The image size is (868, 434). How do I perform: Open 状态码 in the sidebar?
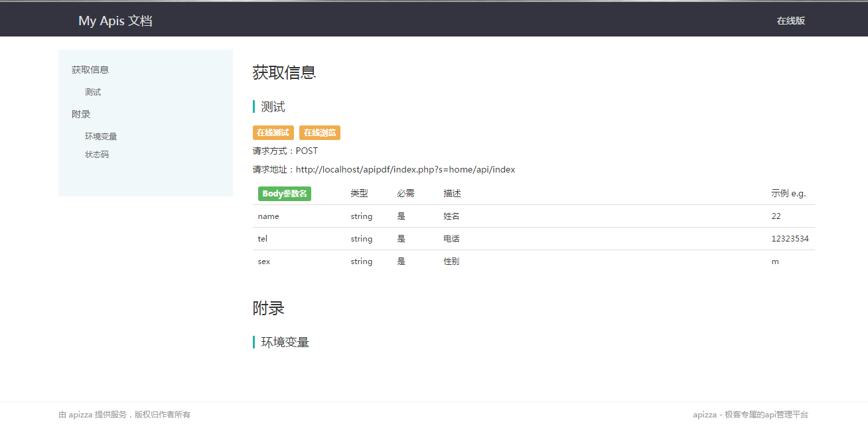(97, 155)
